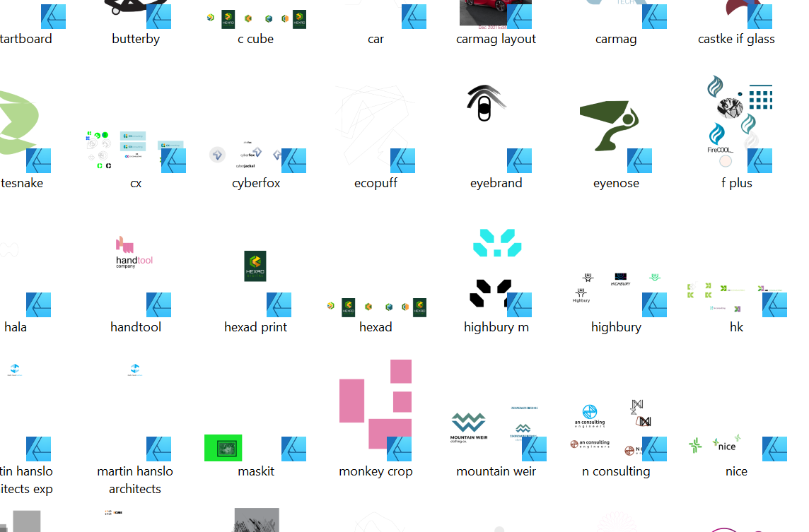The image size is (809, 532).
Task: Click the nice file icon
Action: click(738, 447)
